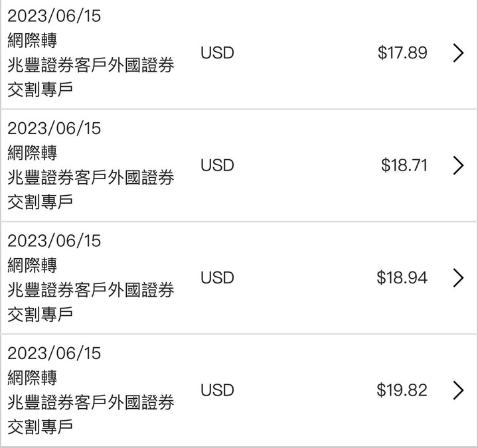
Task: Tap 兆豐證券客戶外國證券 text in the $18.71 row
Action: click(x=90, y=177)
